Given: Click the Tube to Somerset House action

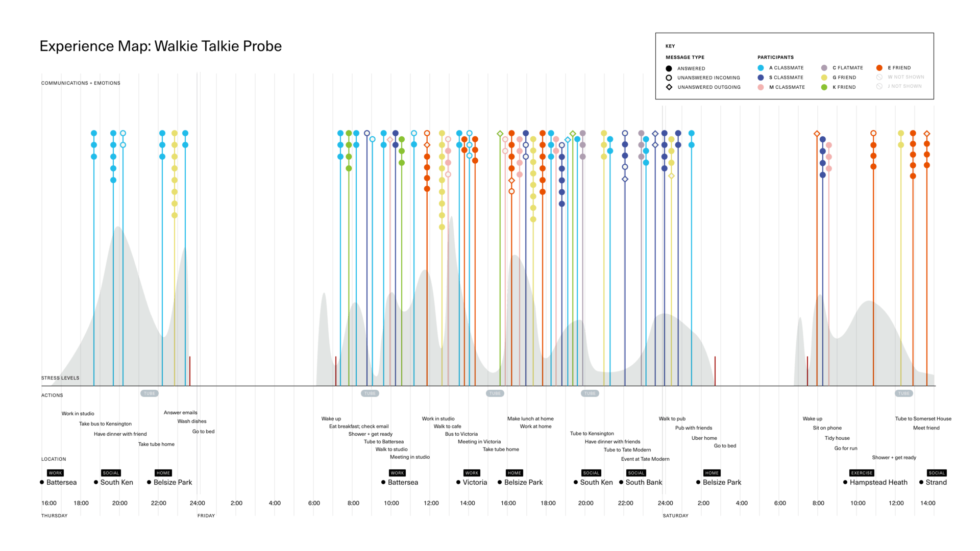Looking at the screenshot, I should point(923,419).
